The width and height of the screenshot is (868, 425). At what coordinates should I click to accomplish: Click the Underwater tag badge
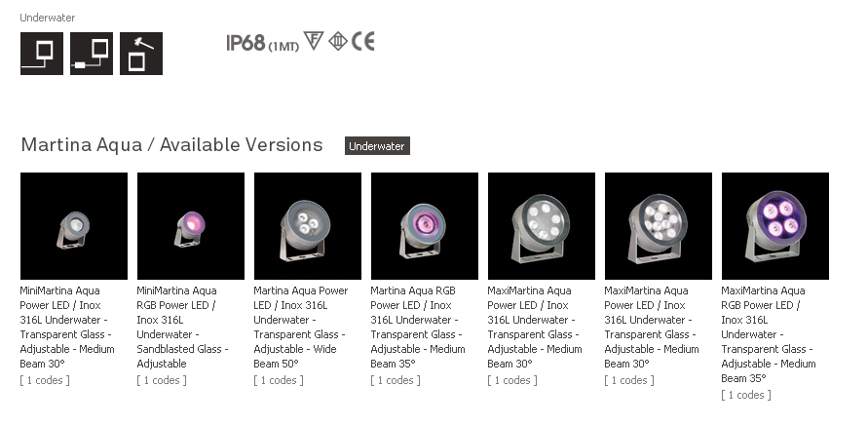(x=377, y=146)
